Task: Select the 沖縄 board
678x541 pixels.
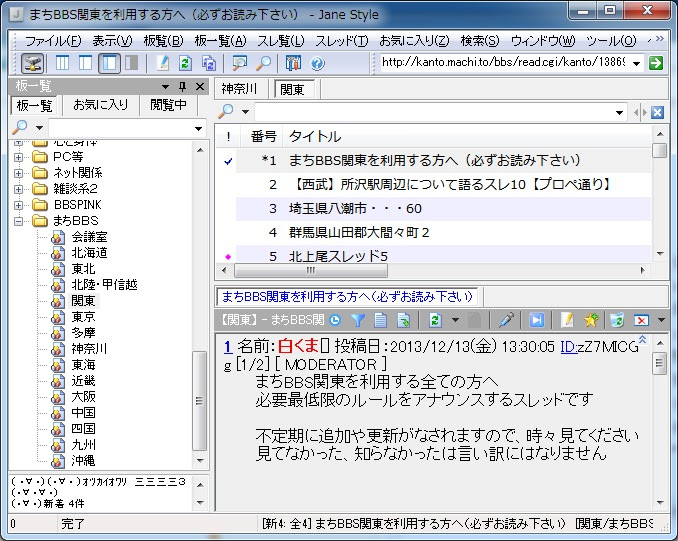Action: (83, 461)
